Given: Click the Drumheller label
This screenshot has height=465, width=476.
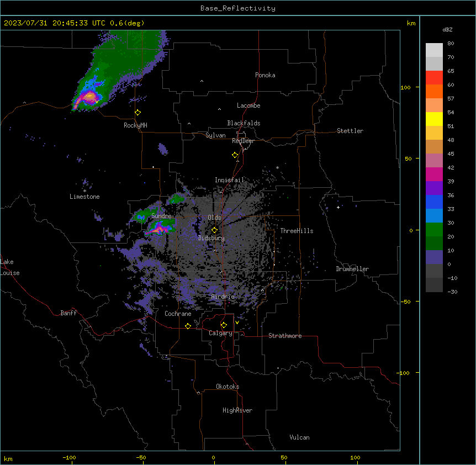Looking at the screenshot, I should coord(352,269).
